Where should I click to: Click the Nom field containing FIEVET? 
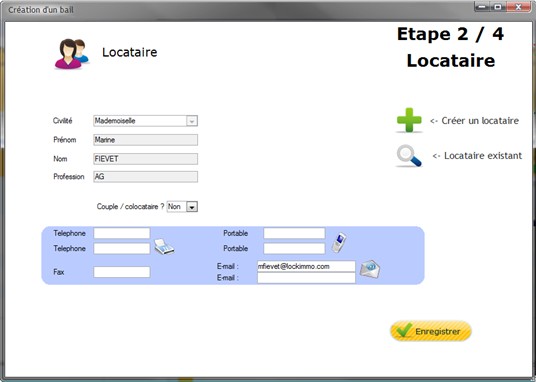145,159
